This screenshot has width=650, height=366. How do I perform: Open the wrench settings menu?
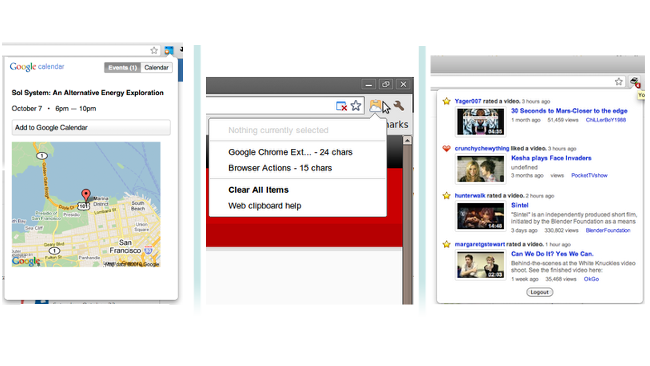click(399, 106)
